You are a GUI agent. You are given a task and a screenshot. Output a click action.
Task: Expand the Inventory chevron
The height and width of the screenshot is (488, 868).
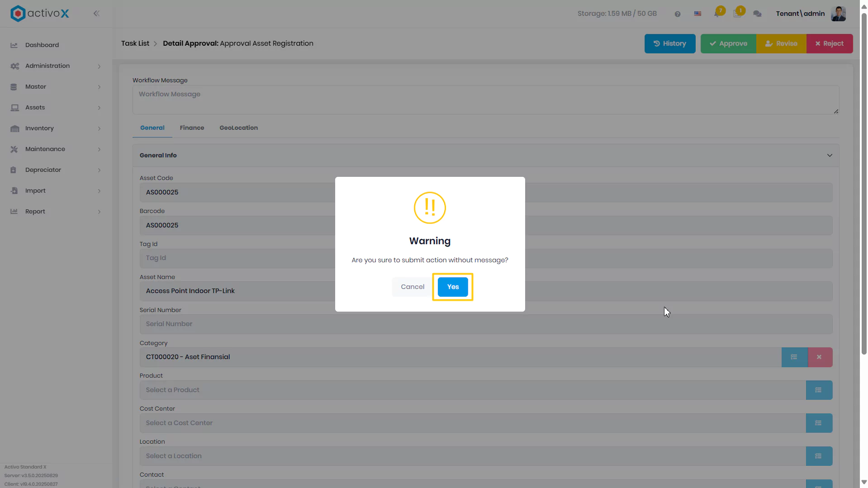[99, 129]
